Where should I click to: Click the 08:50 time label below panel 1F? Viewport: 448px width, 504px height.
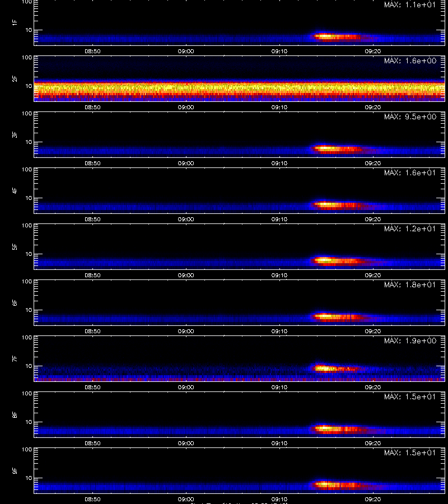(92, 52)
